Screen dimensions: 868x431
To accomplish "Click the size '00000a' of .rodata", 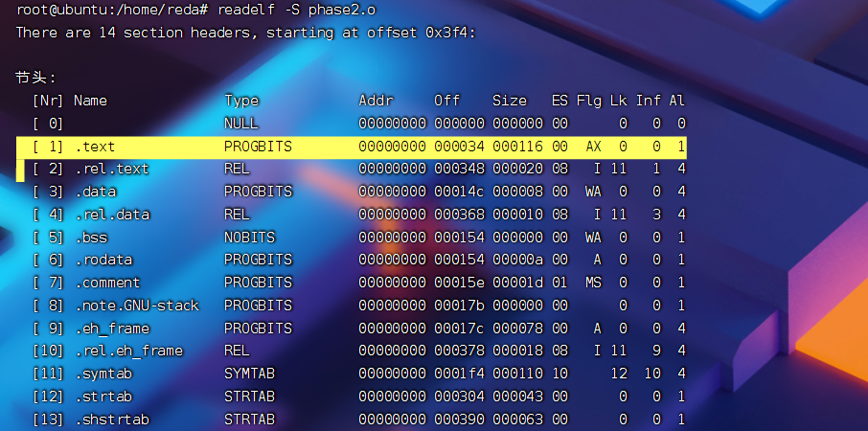I will [517, 261].
